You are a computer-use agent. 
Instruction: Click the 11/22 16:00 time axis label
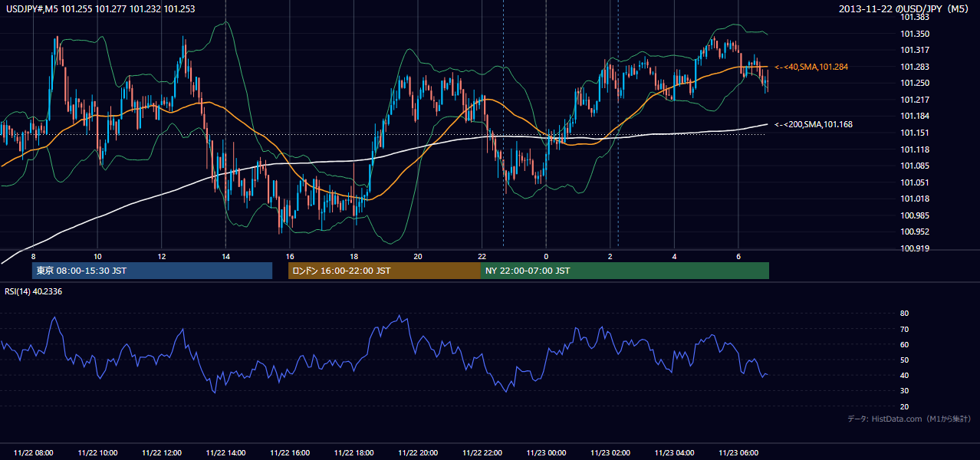(290, 453)
